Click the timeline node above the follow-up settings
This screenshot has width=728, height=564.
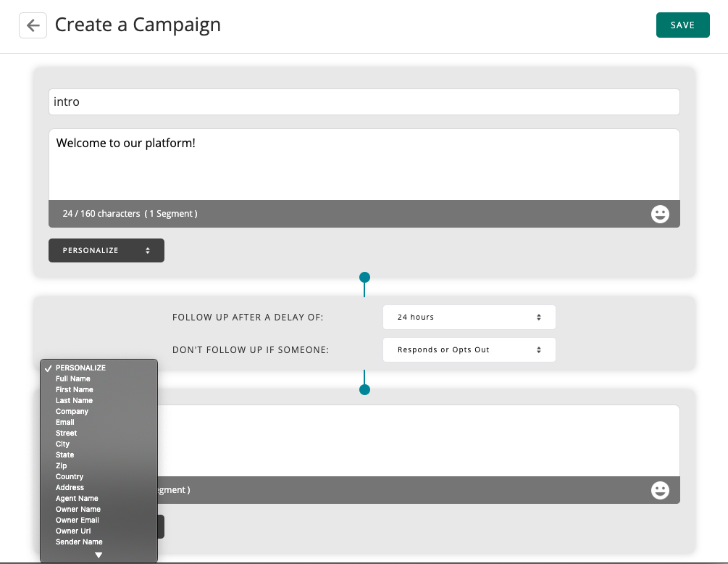(364, 278)
